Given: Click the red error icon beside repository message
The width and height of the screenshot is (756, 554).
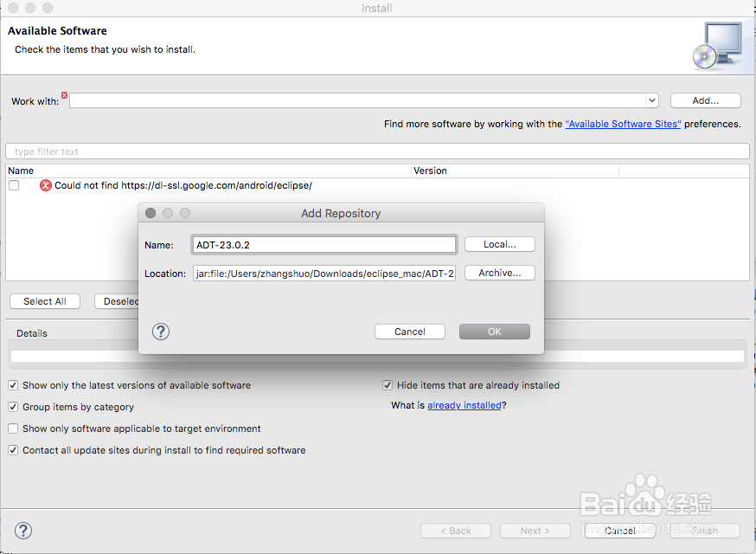Looking at the screenshot, I should (x=45, y=185).
